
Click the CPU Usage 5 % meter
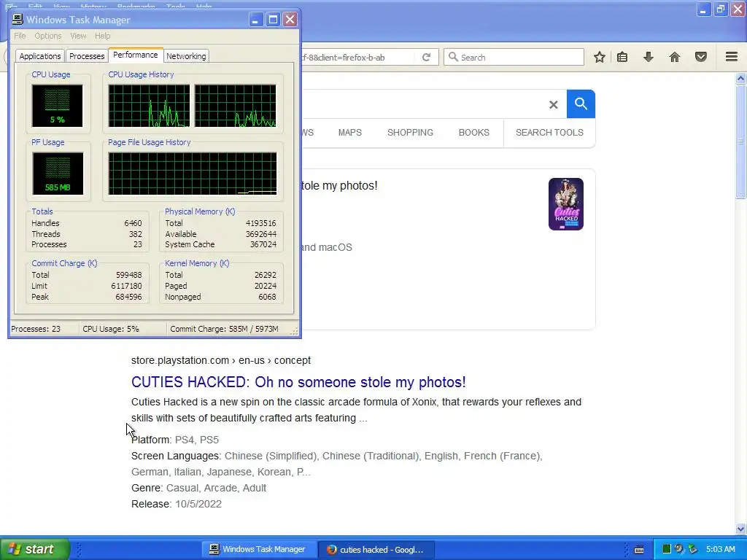[57, 106]
